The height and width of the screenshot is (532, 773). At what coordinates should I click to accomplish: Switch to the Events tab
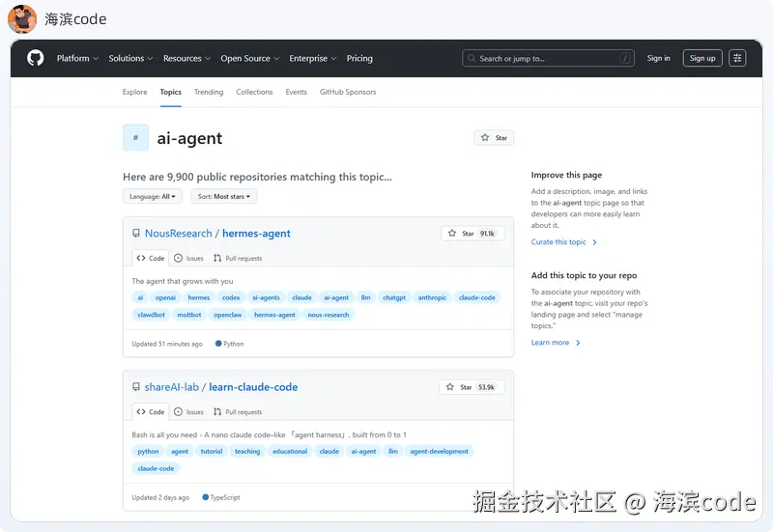[297, 92]
